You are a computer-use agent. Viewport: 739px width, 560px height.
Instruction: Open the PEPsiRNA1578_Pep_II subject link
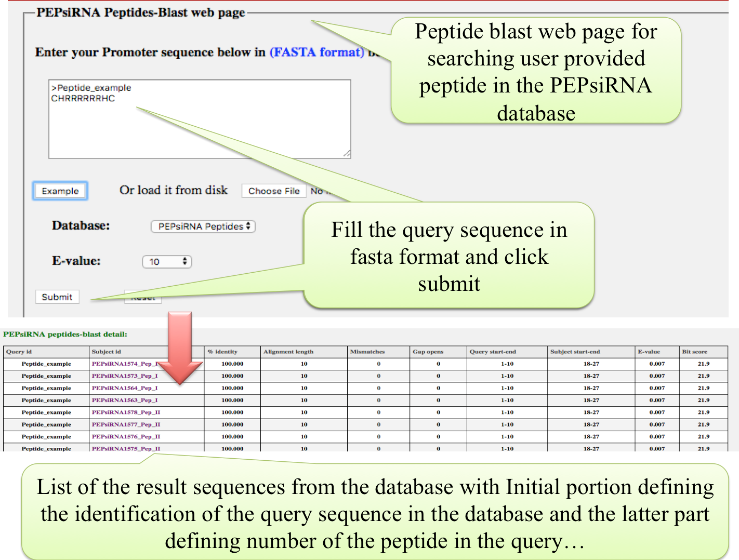pyautogui.click(x=126, y=412)
